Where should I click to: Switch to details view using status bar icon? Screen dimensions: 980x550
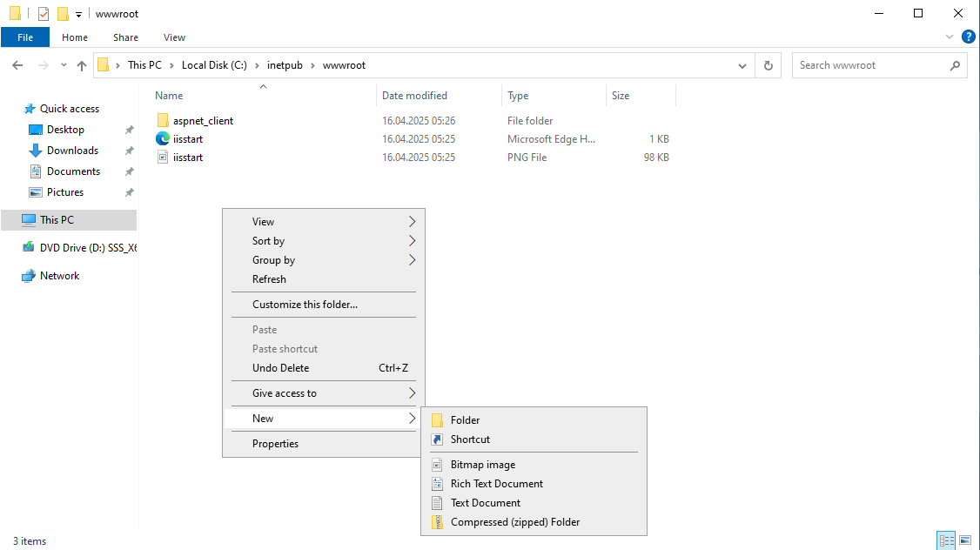(946, 540)
